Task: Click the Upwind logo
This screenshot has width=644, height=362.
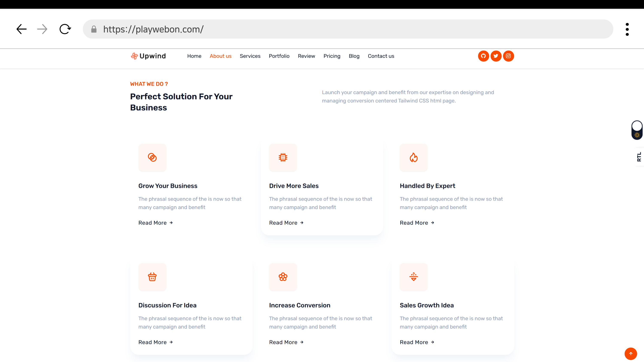Action: click(148, 56)
